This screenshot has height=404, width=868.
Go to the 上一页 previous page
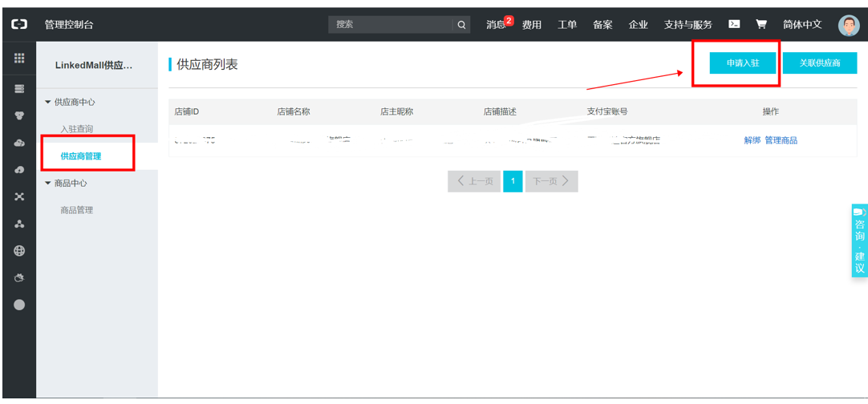point(474,181)
